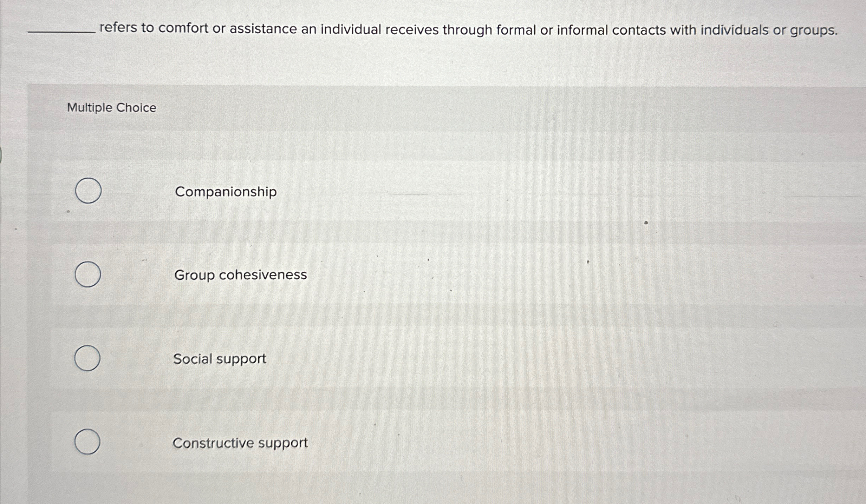This screenshot has height=504, width=866.
Task: Pick the Constructive support radio button
Action: (87, 442)
